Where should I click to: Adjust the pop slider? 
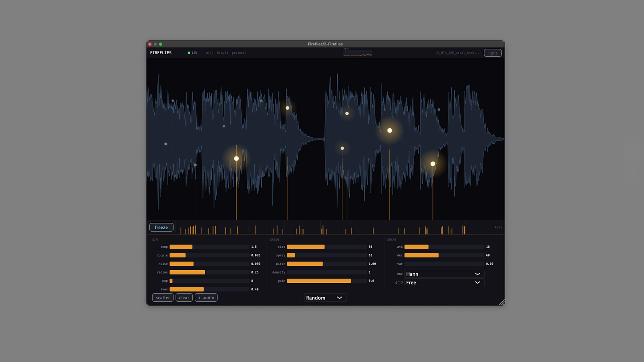(x=209, y=281)
